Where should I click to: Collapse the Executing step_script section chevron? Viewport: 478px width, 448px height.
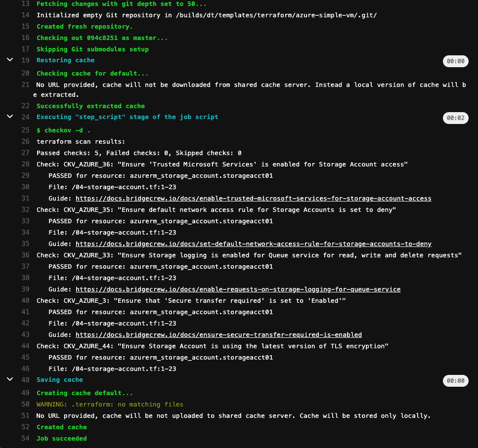(9, 117)
